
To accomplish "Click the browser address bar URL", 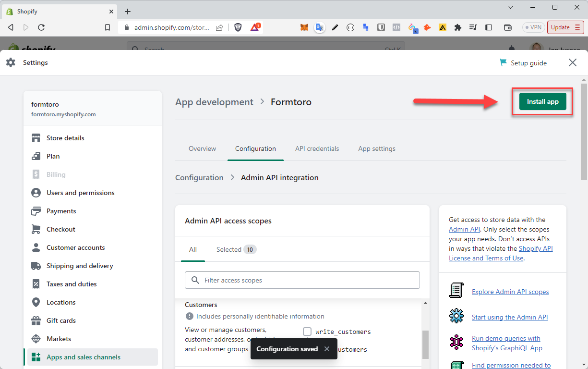I will 171,27.
